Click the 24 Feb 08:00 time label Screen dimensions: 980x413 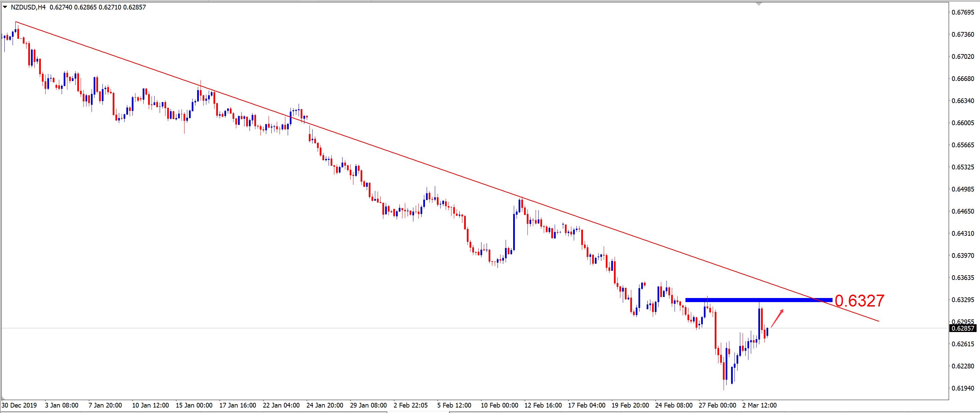(x=674, y=405)
